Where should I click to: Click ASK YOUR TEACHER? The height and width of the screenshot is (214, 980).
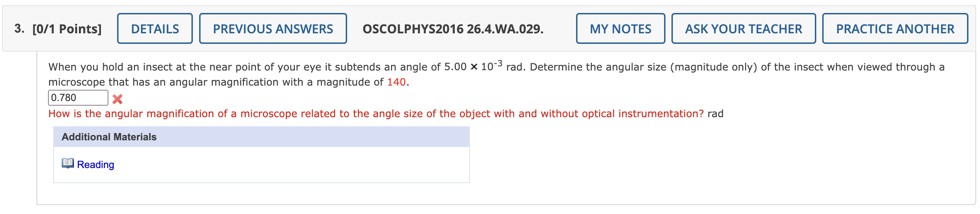pyautogui.click(x=743, y=28)
